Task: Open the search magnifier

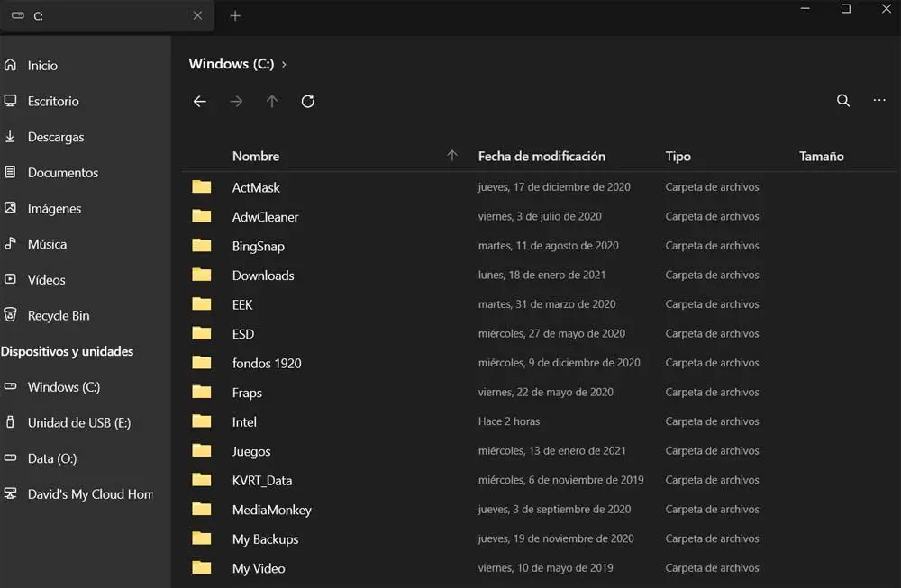Action: coord(843,101)
